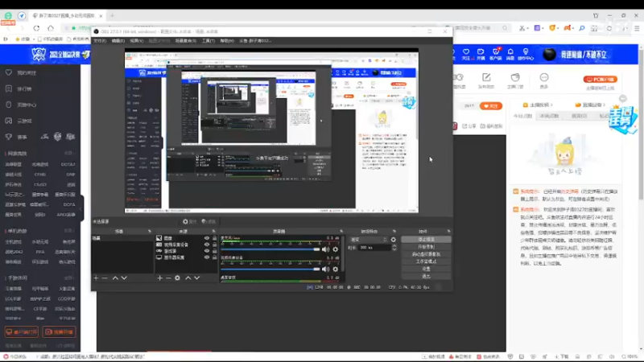Viewport: 644px width, 362px height.
Task: Pop out the audio mixer dock header icon
Action: click(x=341, y=232)
